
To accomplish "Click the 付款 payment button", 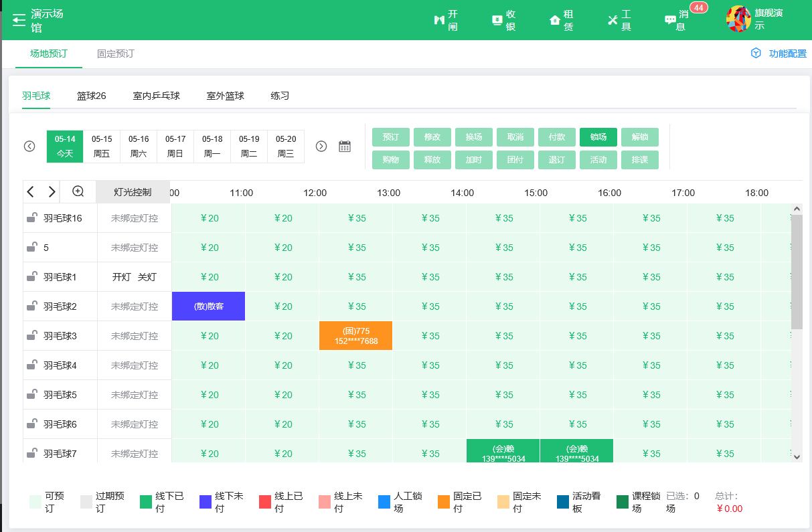I will click(x=557, y=137).
